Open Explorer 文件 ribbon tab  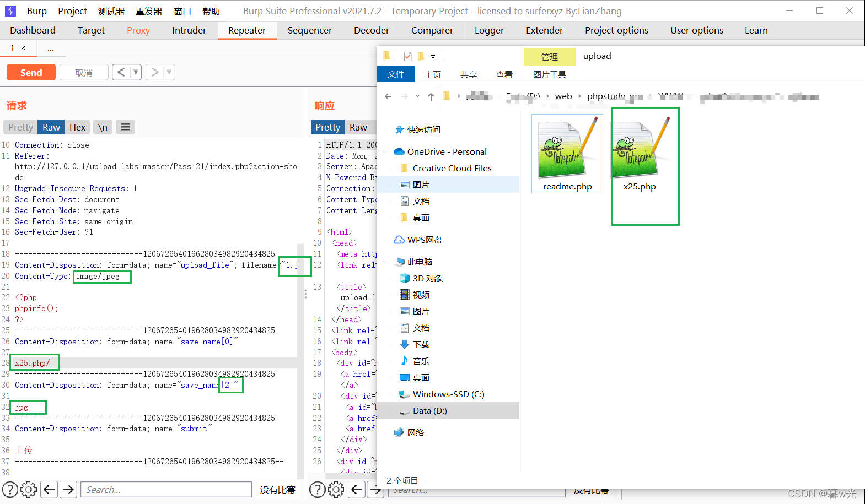tap(396, 74)
